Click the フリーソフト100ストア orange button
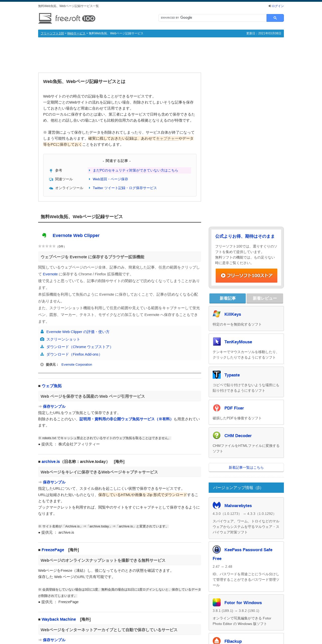This screenshot has width=322, height=644. click(x=247, y=276)
